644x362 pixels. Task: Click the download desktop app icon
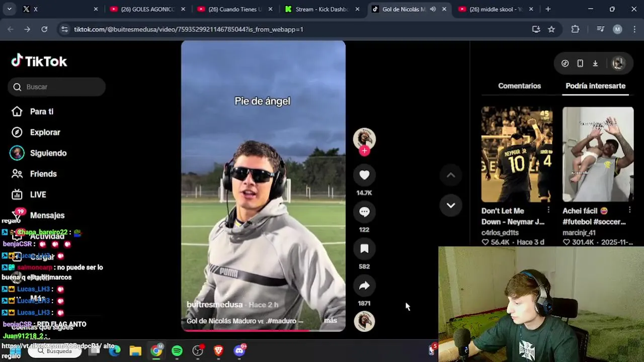[x=595, y=63]
